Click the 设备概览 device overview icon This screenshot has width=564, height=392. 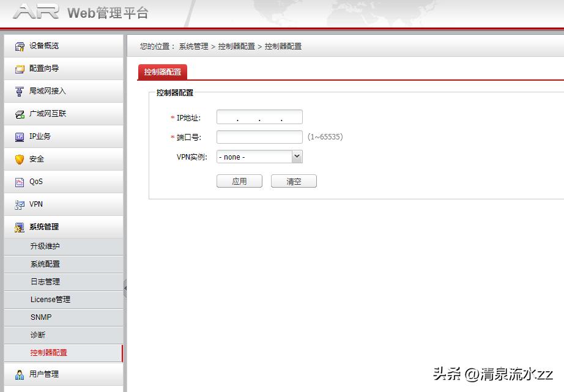point(20,45)
